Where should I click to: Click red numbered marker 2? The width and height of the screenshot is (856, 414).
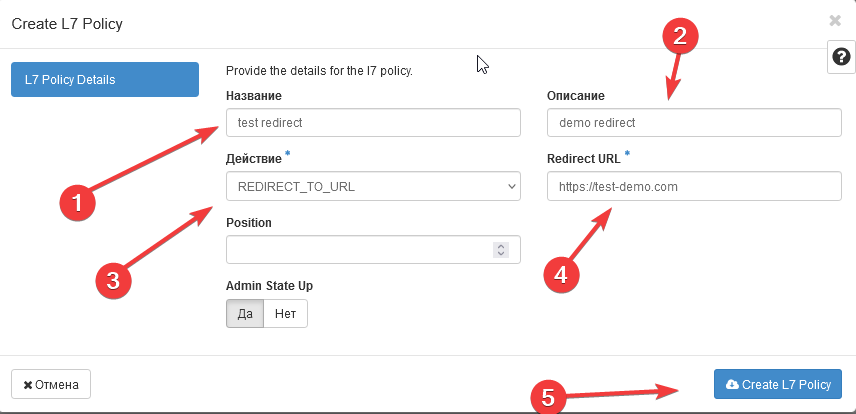pos(679,37)
